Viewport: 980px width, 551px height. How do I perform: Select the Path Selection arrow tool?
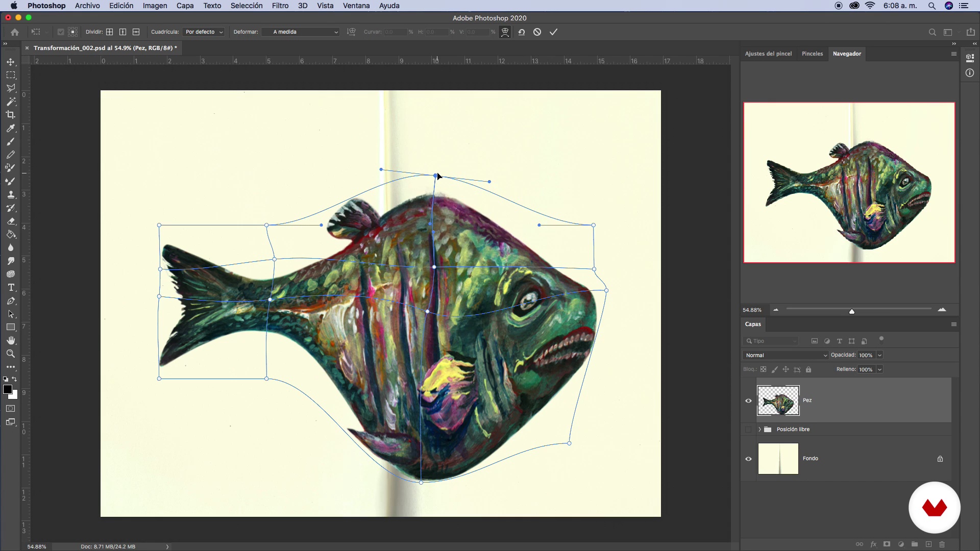(x=11, y=314)
